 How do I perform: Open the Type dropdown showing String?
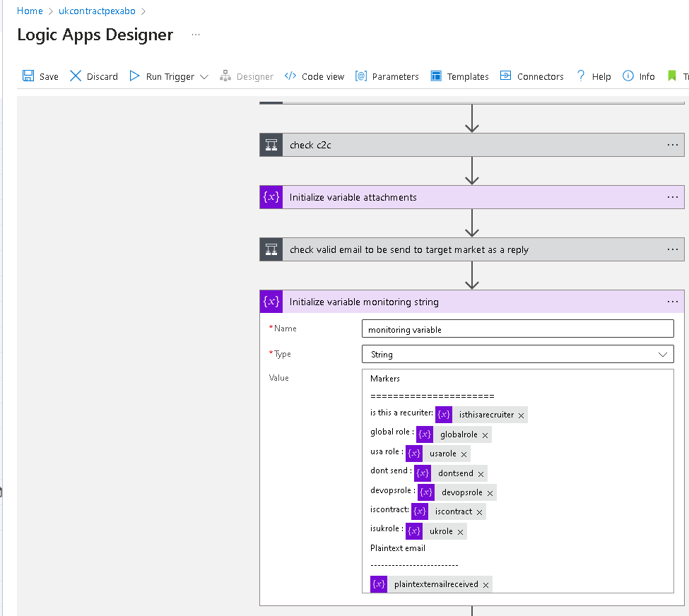(x=517, y=354)
